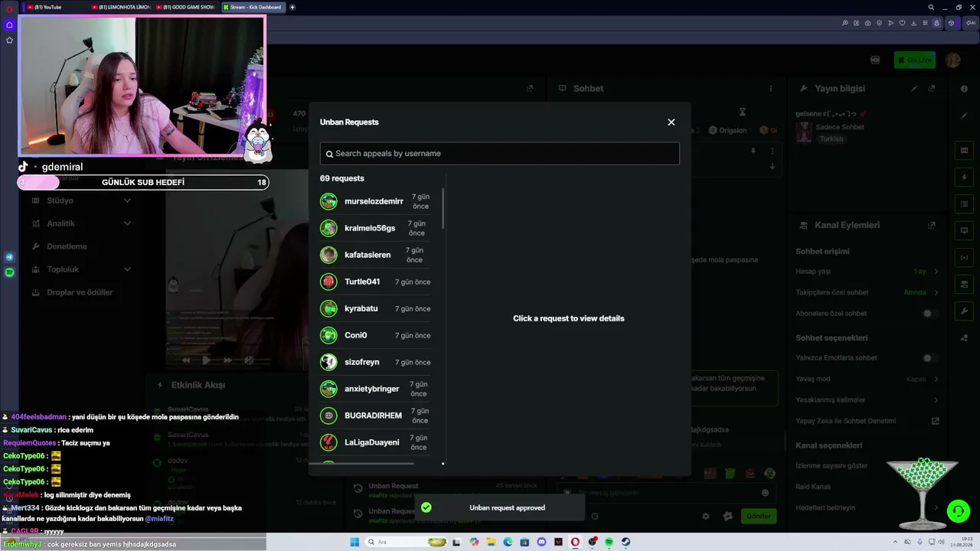Open Discord from the Windows taskbar
Screen dimensions: 980x551
tap(542, 542)
